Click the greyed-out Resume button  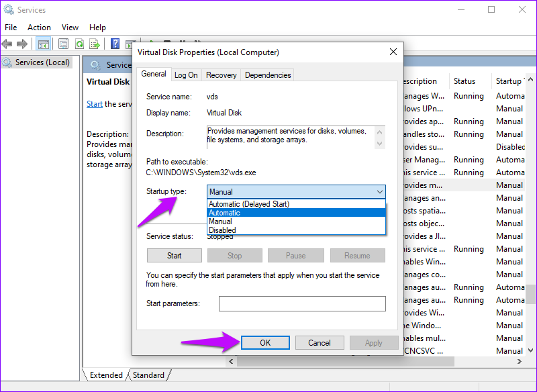pos(358,255)
